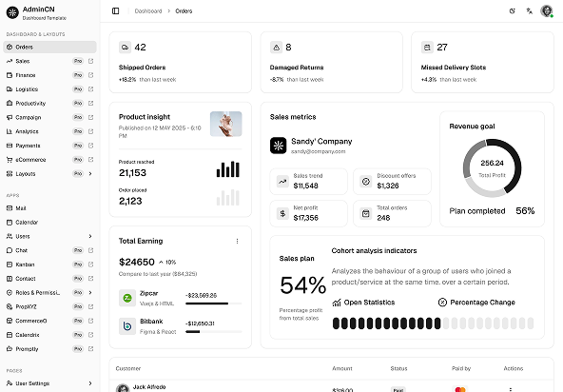
Task: Open the language translate icon
Action: (530, 11)
